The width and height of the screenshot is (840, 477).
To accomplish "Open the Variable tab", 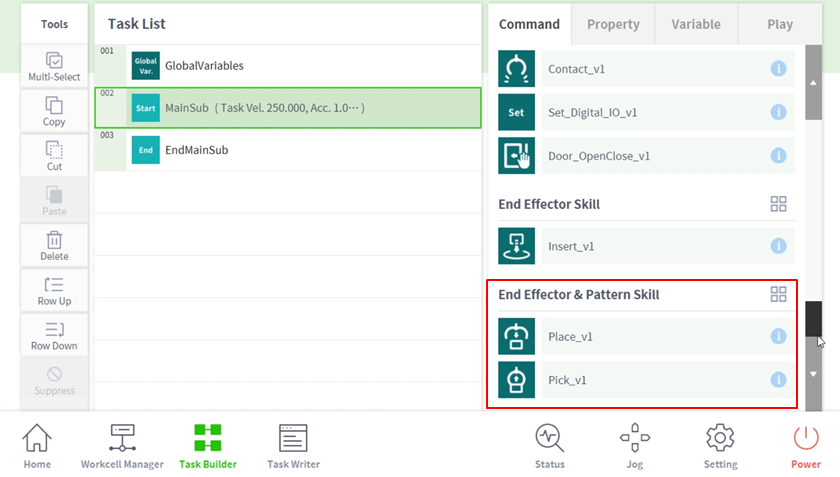I will point(696,24).
